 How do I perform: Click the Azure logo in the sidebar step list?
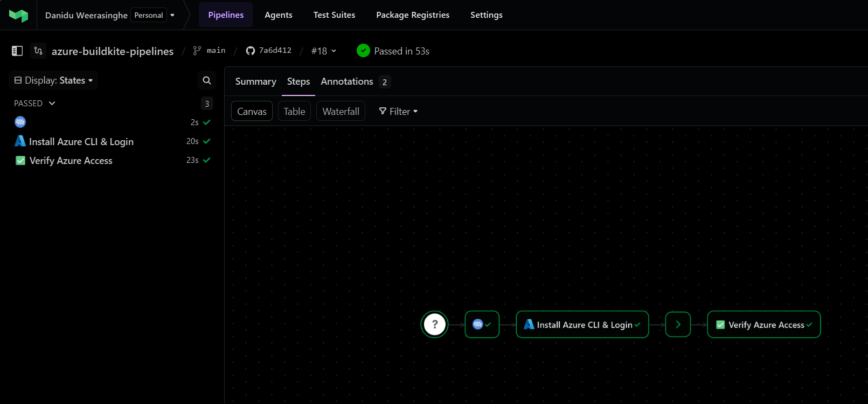point(20,141)
